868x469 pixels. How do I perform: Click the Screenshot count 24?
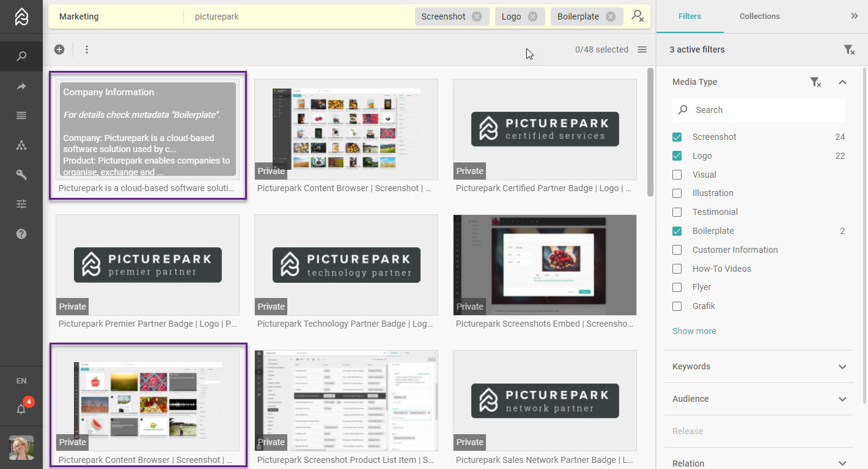coord(840,137)
